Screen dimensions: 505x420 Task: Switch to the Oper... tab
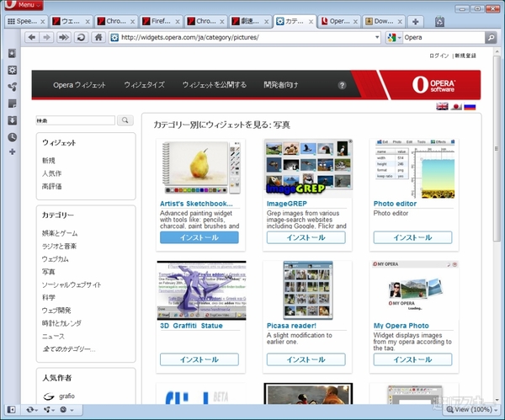(x=339, y=22)
